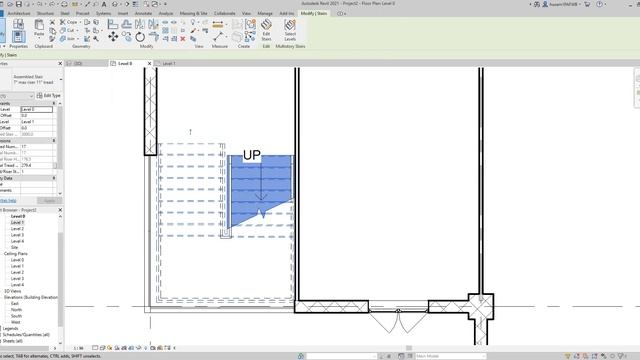Click the Paste button in Clipboard panel
The image size is (640, 360).
[39, 27]
